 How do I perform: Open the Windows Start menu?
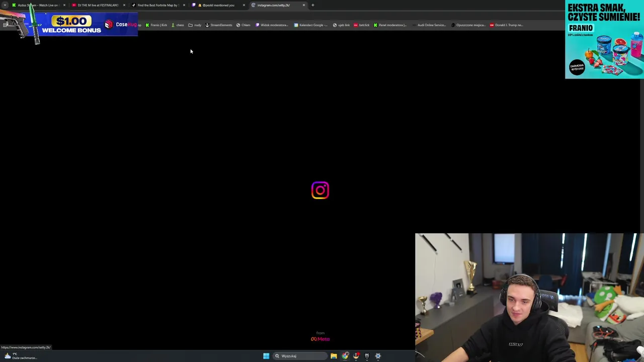coord(266,356)
